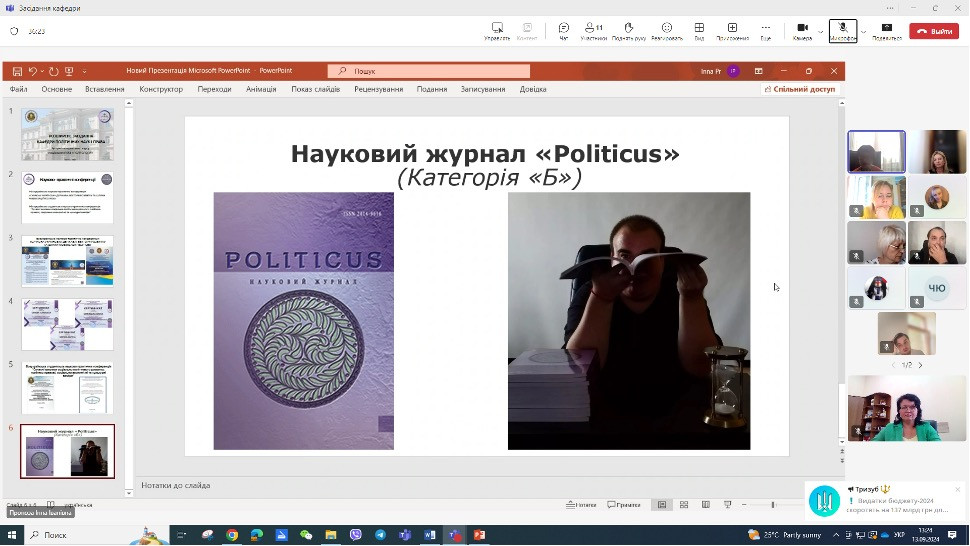The width and height of the screenshot is (970, 546).
Task: Raise hand in the meeting
Action: pyautogui.click(x=628, y=30)
